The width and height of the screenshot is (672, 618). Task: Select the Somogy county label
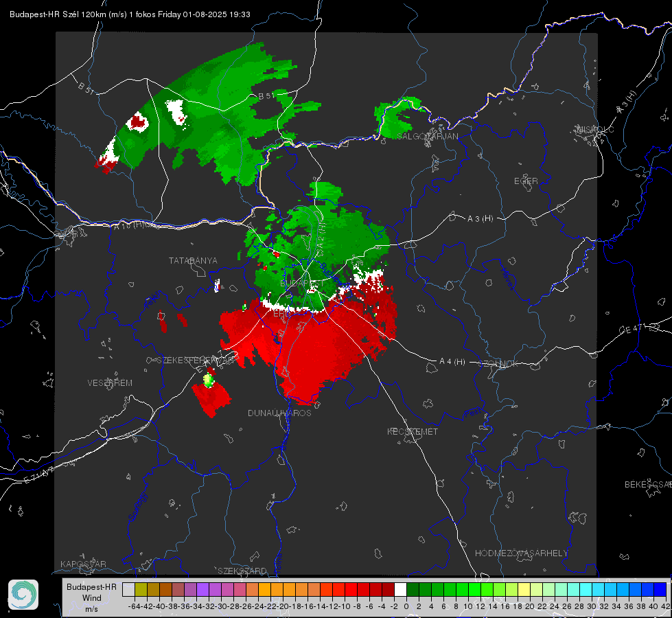point(137,507)
